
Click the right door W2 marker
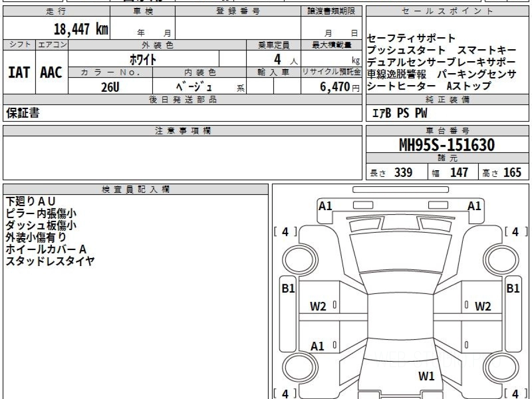483,306
